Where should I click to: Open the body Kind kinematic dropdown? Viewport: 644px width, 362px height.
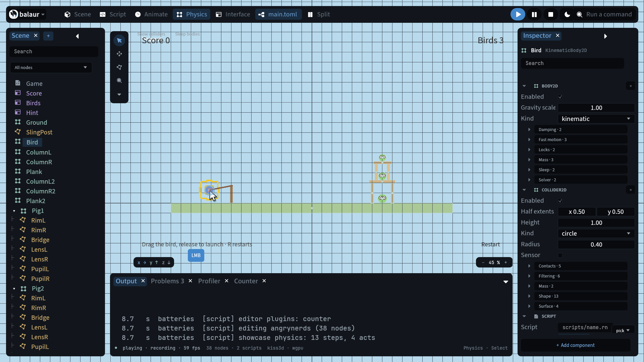tap(596, 119)
